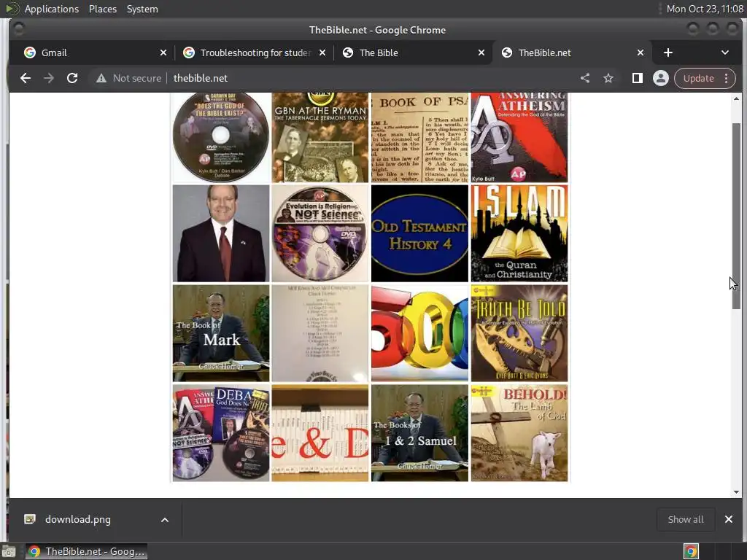Open The Book of Mark thumbnail
Viewport: 747px width, 560px height.
coord(220,332)
